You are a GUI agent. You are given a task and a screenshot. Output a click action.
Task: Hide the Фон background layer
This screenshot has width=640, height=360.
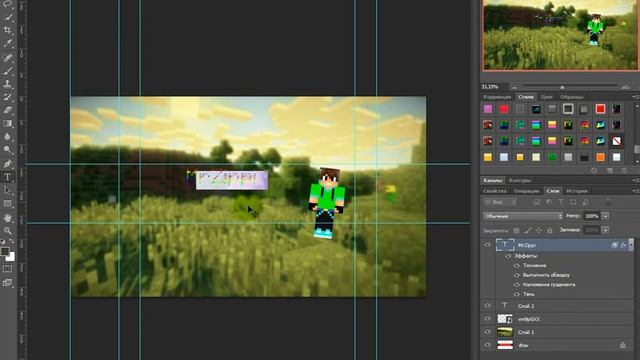point(487,345)
